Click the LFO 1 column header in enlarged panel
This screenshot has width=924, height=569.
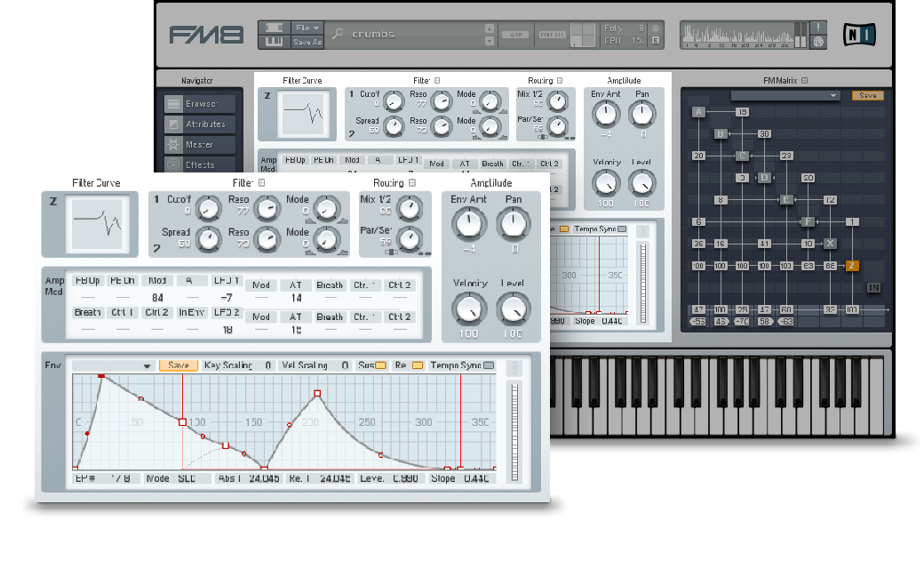click(227, 281)
